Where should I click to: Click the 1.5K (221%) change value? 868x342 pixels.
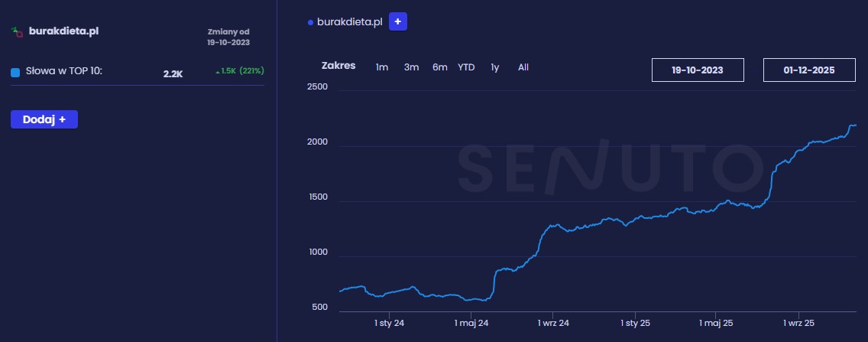tap(242, 71)
